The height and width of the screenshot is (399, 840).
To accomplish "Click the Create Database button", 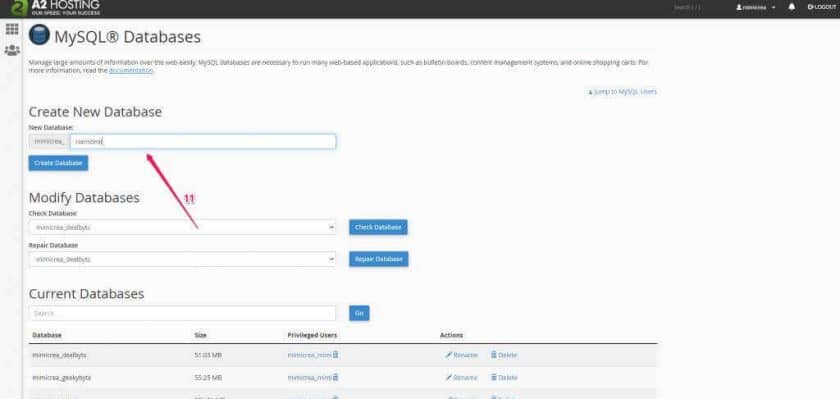I will pyautogui.click(x=58, y=163).
